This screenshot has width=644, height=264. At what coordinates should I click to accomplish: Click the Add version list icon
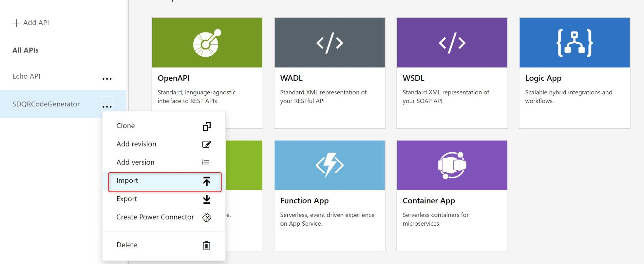coord(206,162)
